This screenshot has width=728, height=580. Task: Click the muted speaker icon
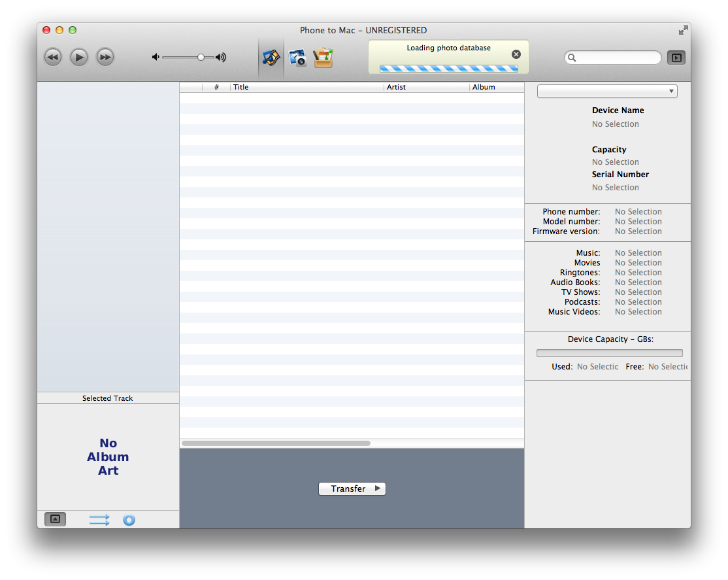[156, 58]
